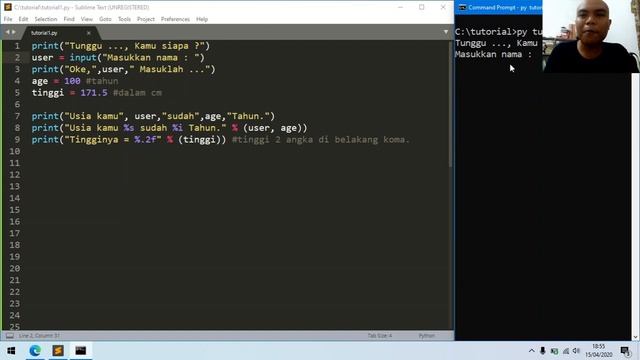Click the Command Prompt title bar icon
The width and height of the screenshot is (640, 360).
pyautogui.click(x=462, y=7)
